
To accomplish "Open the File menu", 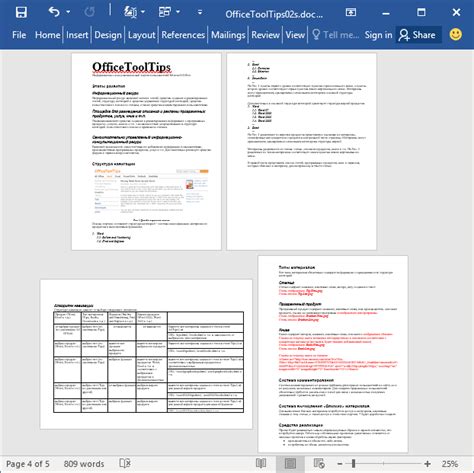I will [19, 35].
